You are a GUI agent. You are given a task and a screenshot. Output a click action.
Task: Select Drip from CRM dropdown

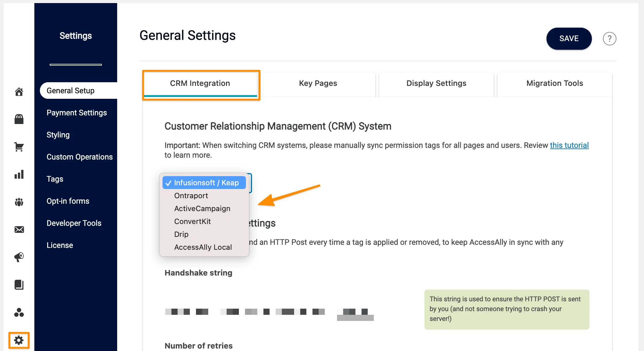[x=204, y=234]
